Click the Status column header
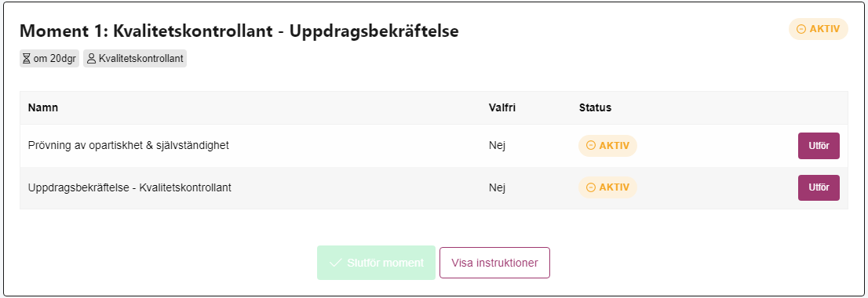This screenshot has width=868, height=298. (595, 107)
